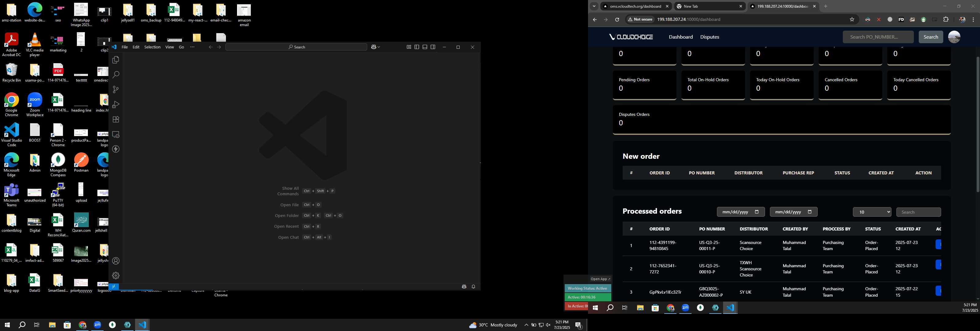980x331 pixels.
Task: Show hidden system tray icons chevron
Action: click(526, 325)
